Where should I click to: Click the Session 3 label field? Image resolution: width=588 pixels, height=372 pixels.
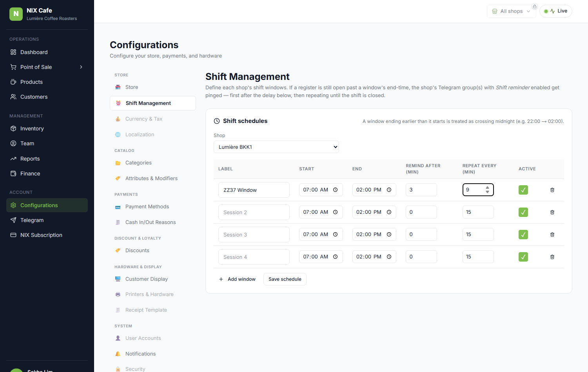coord(254,235)
